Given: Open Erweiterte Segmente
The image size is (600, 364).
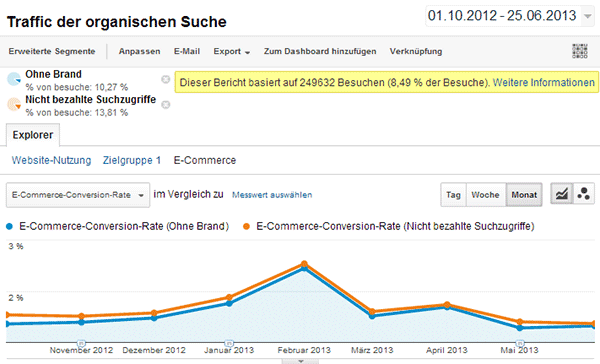Looking at the screenshot, I should click(52, 51).
